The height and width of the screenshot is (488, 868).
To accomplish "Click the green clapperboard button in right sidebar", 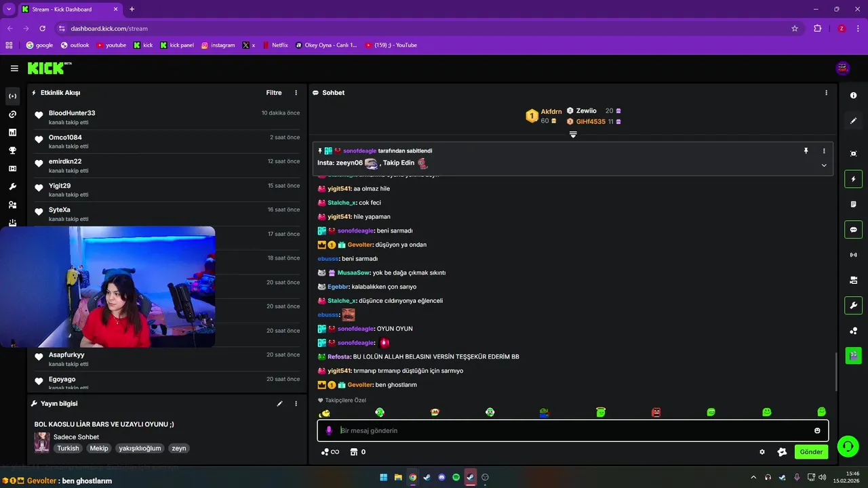I will click(853, 355).
